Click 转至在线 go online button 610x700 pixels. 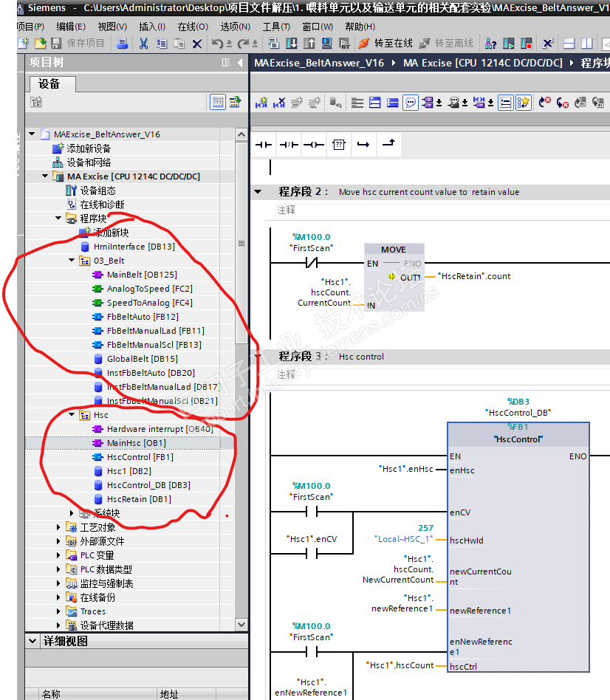pos(385,44)
